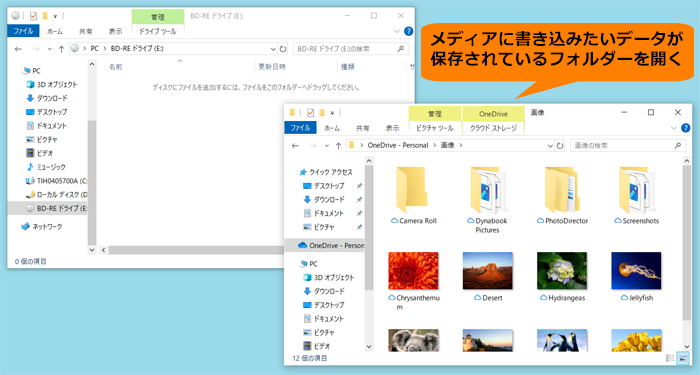The width and height of the screenshot is (700, 375).
Task: Select the Desert image thumbnail
Action: click(x=488, y=271)
